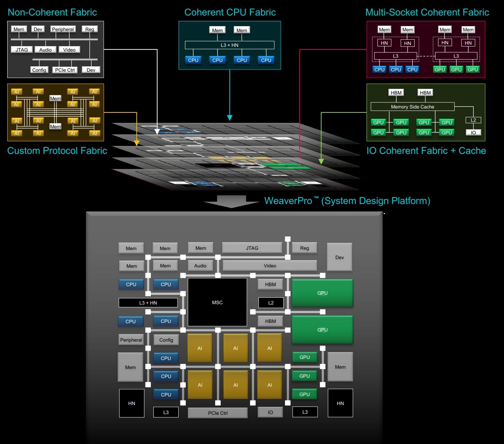
Task: Click Mem block in Non-Coherent Fabric panel
Action: click(x=19, y=29)
